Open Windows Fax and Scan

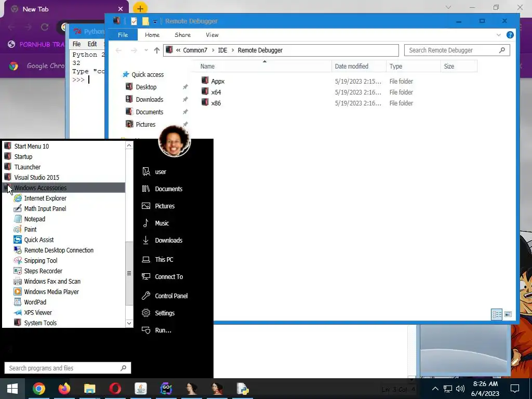pyautogui.click(x=52, y=281)
